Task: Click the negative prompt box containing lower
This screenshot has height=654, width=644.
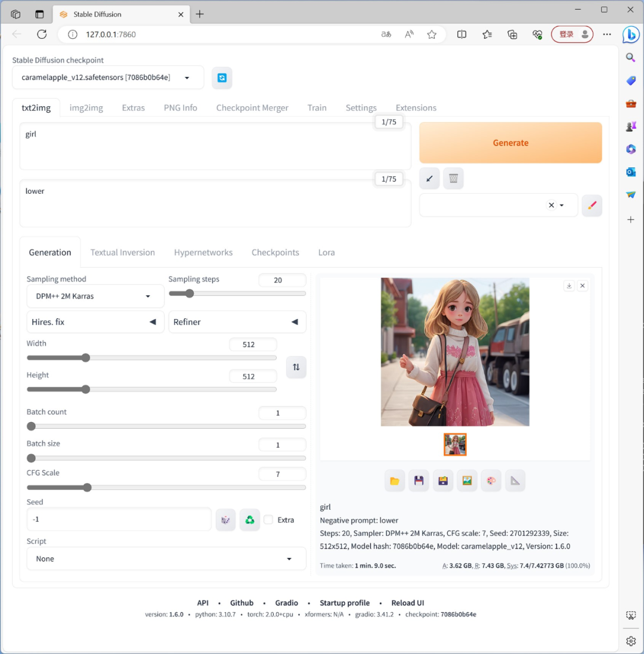Action: (x=215, y=204)
